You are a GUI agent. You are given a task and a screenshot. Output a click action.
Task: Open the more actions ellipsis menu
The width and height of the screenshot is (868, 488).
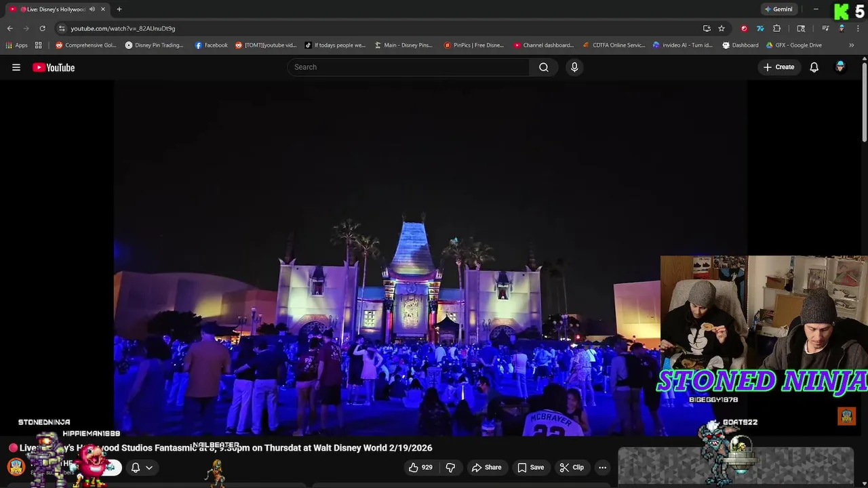[602, 467]
